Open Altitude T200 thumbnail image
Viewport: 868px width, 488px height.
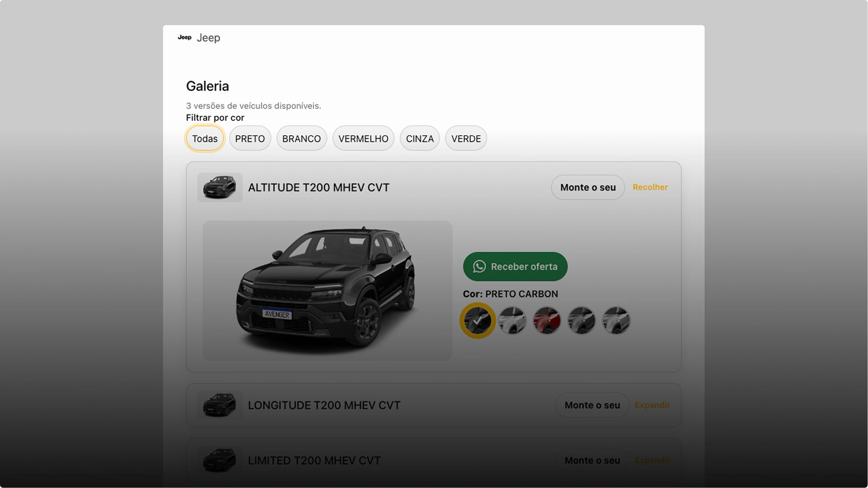tap(220, 187)
